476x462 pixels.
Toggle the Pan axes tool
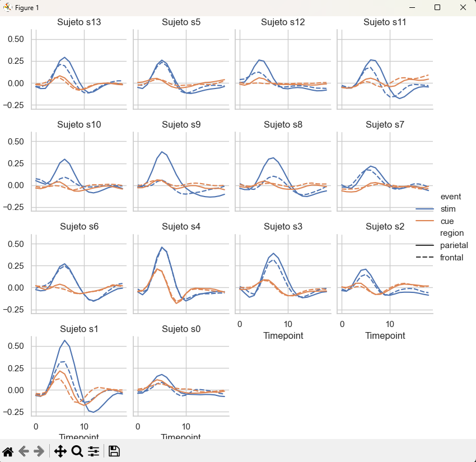pos(60,451)
